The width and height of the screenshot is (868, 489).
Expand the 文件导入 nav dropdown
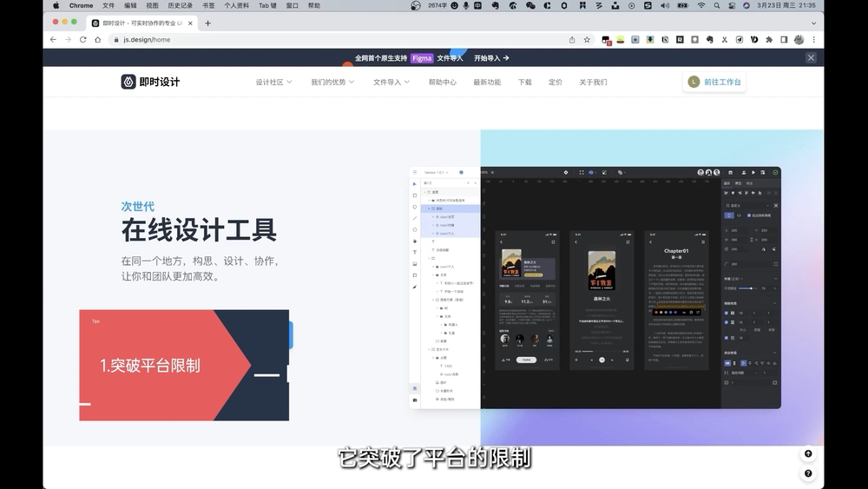pyautogui.click(x=391, y=82)
